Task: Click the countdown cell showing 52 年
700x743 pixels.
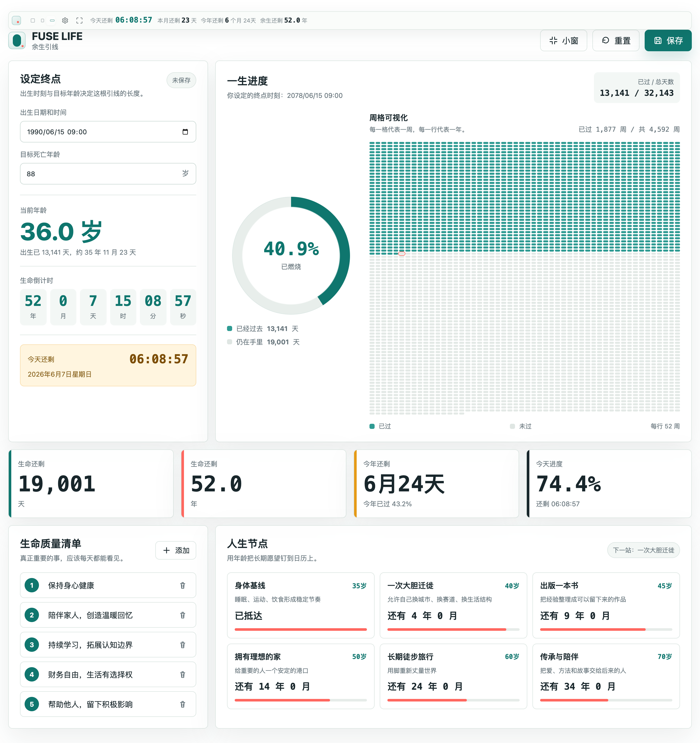Action: [x=33, y=307]
